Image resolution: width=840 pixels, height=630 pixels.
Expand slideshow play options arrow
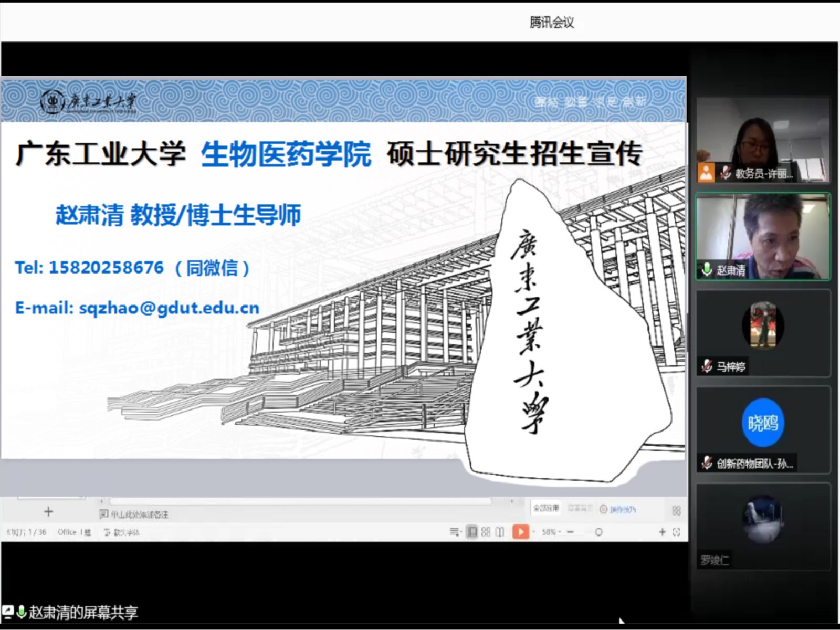tap(533, 532)
